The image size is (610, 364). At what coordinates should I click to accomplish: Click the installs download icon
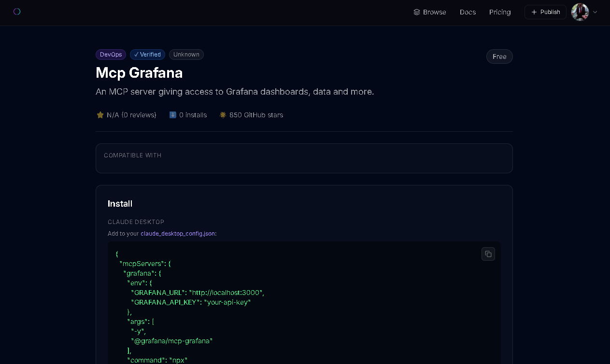point(173,115)
